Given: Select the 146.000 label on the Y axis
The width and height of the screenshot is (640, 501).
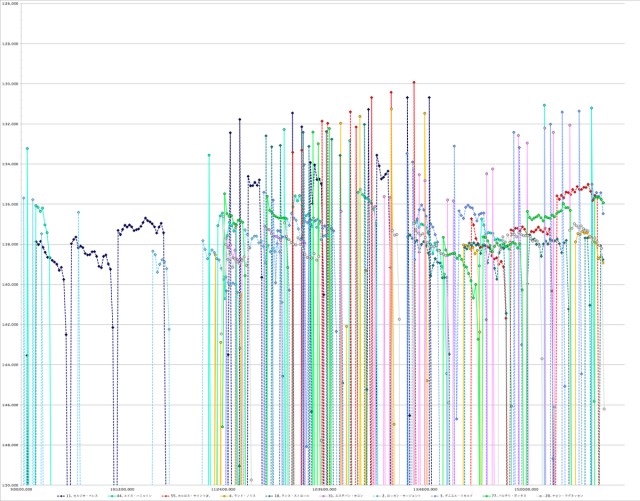Looking at the screenshot, I should click(x=11, y=405).
